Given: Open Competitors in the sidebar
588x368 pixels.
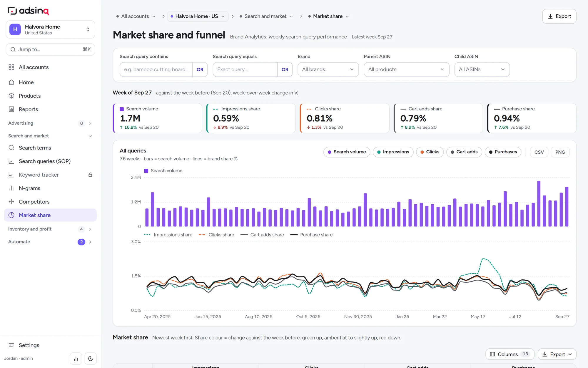Looking at the screenshot, I should click(50, 202).
